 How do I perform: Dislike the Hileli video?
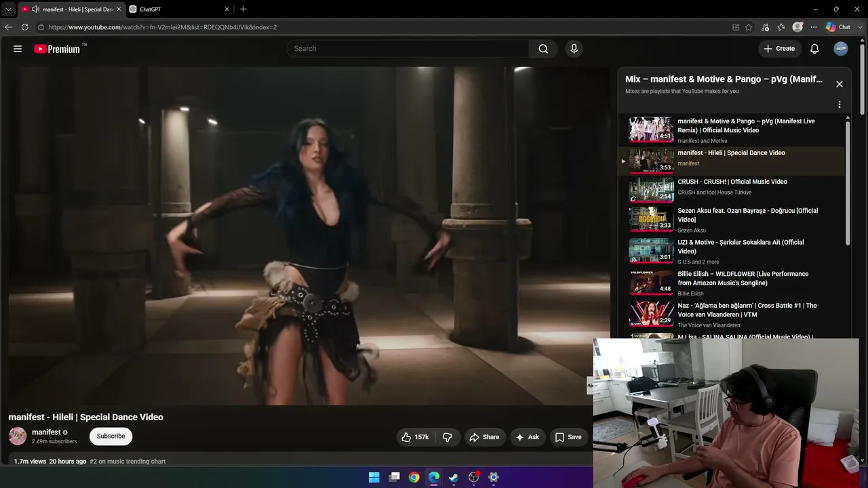click(x=447, y=437)
